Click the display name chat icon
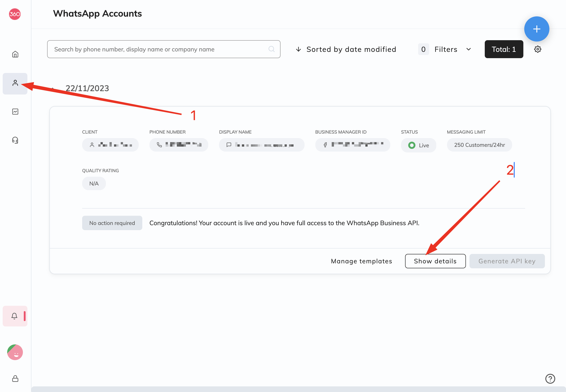This screenshot has width=566, height=392. click(x=229, y=145)
